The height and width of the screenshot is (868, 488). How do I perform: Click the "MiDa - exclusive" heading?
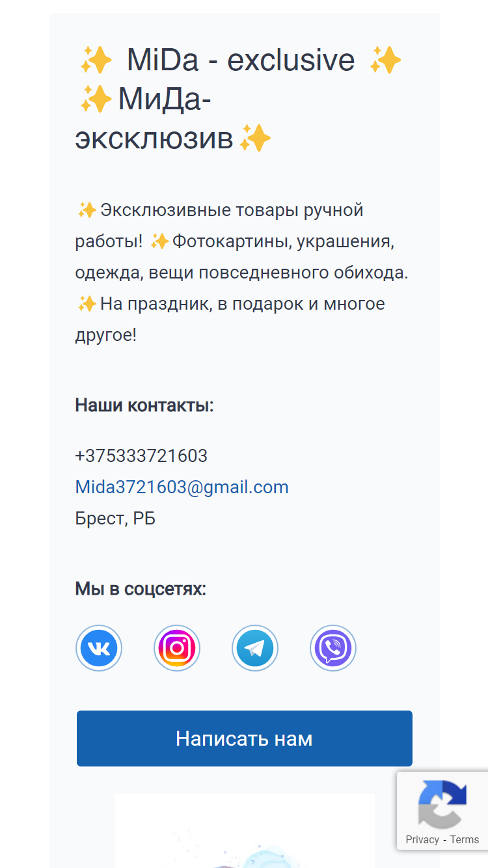pos(241,61)
